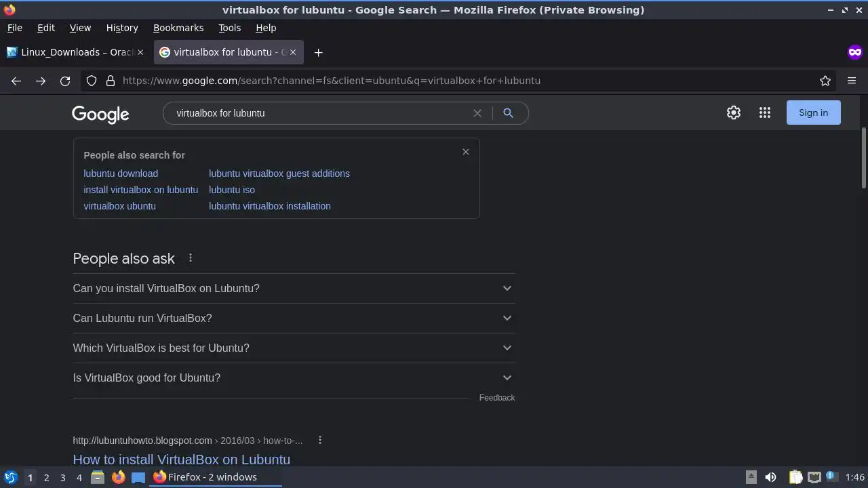Open the Help menu
This screenshot has height=488, width=868.
(x=266, y=28)
